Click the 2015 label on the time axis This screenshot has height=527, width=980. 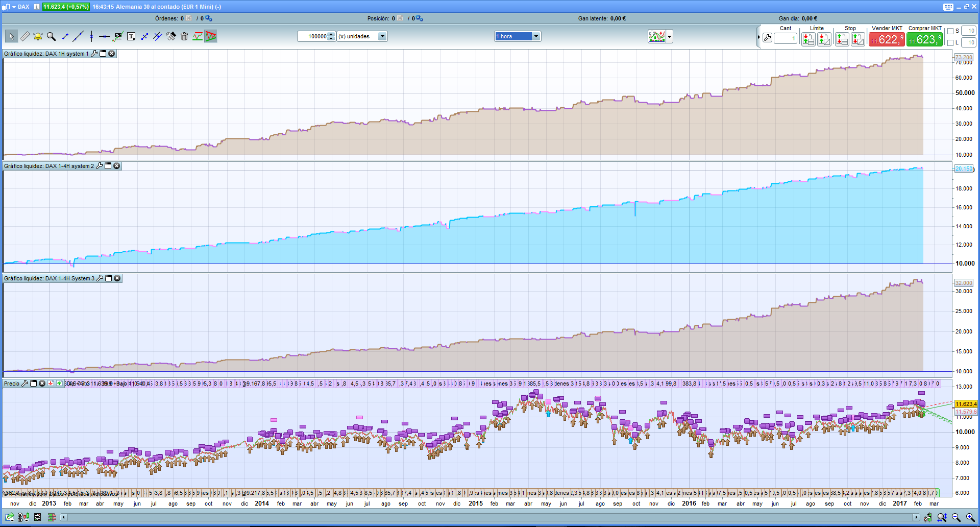pyautogui.click(x=476, y=504)
